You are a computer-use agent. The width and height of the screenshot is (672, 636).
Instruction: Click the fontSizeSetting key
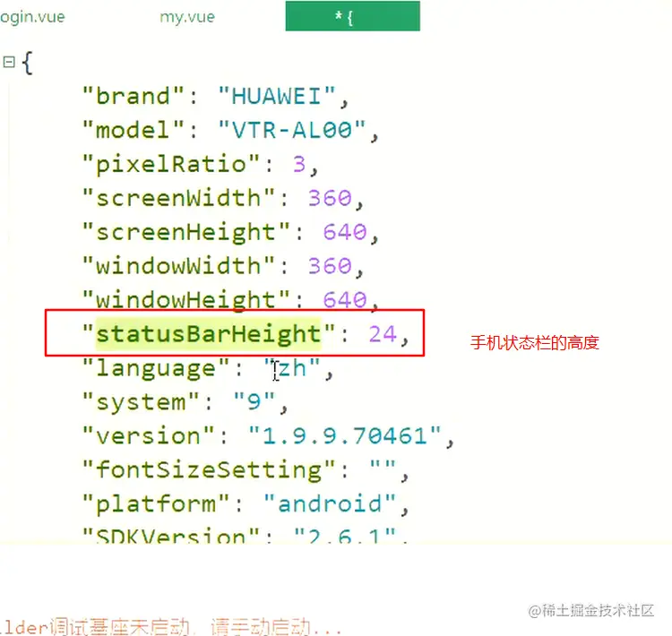coord(208,470)
